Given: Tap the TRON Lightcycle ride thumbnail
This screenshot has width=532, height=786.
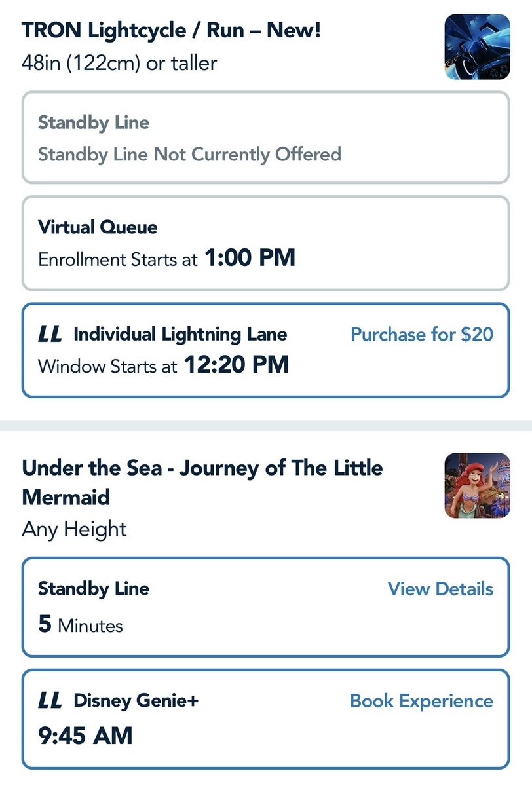Looking at the screenshot, I should pyautogui.click(x=476, y=47).
